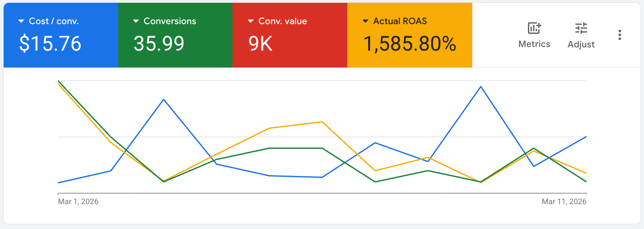Expand the Conv. value metric dropdown arrow
The height and width of the screenshot is (229, 644).
click(x=251, y=21)
